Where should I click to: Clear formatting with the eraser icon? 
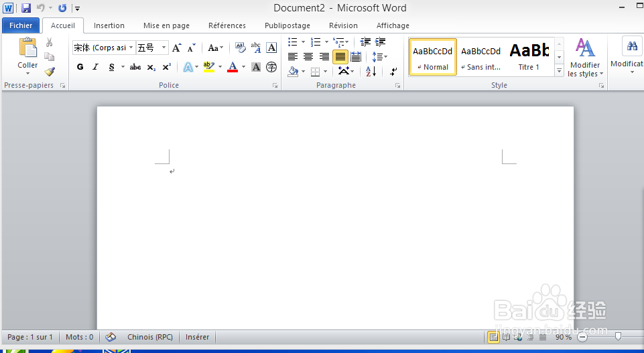tap(241, 48)
